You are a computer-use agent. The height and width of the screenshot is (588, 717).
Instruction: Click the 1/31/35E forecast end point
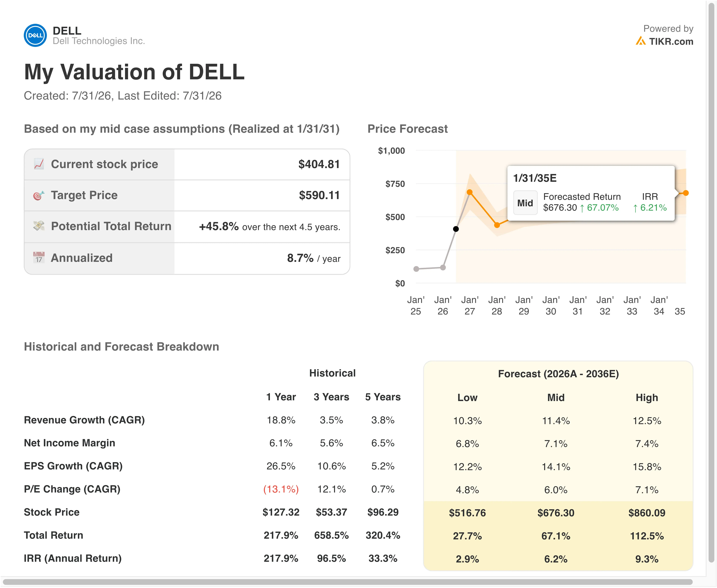tap(686, 193)
